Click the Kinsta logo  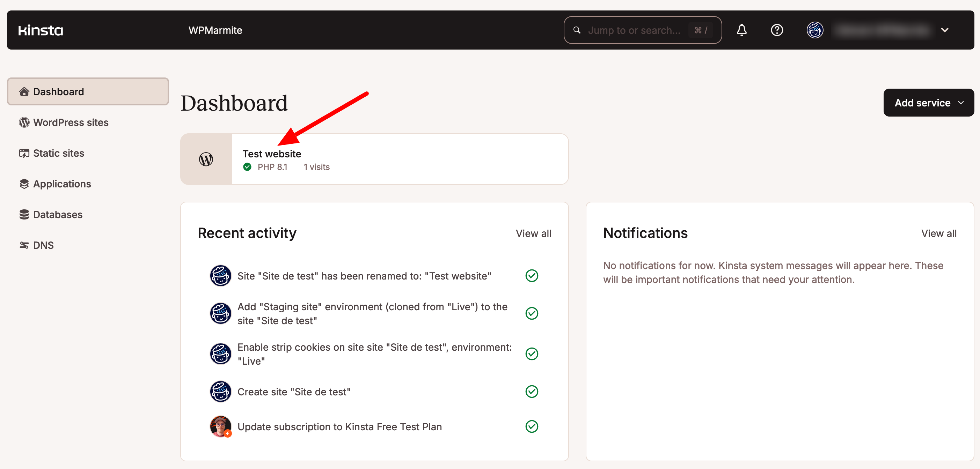pos(40,30)
